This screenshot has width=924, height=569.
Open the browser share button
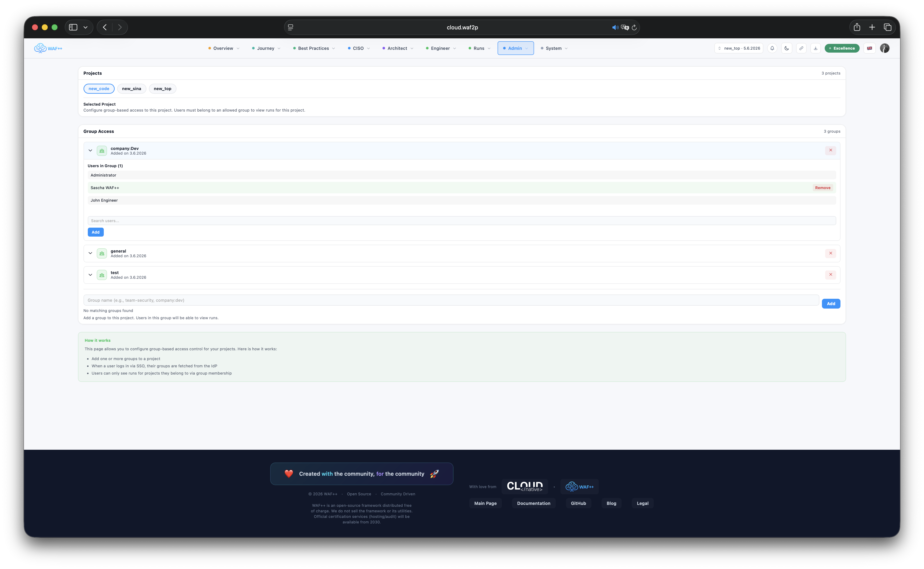coord(857,27)
